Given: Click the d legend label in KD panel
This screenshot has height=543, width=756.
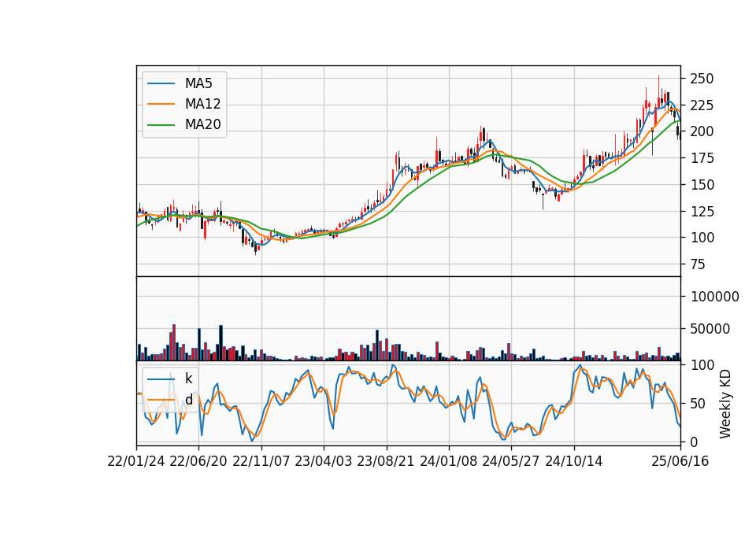Looking at the screenshot, I should (x=188, y=400).
